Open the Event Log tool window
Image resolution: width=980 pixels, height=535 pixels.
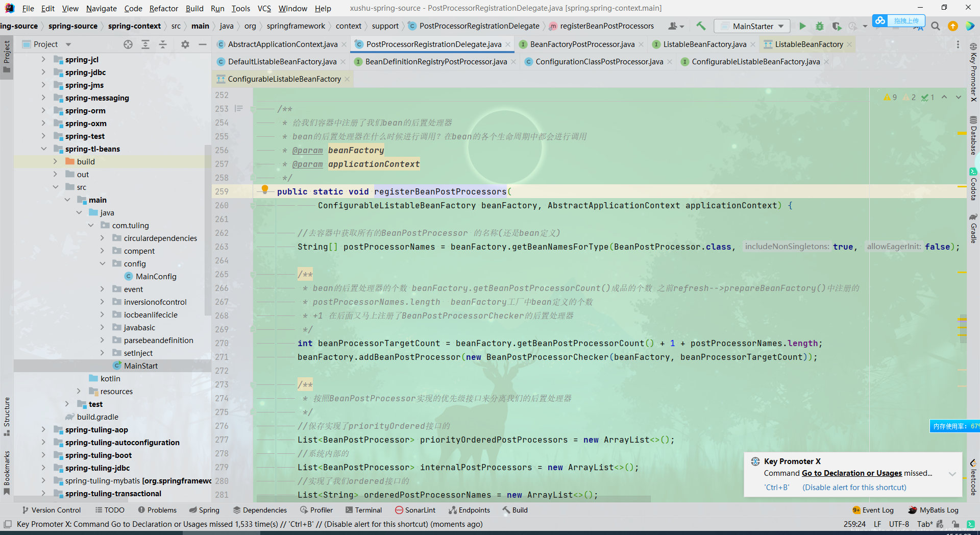point(873,510)
